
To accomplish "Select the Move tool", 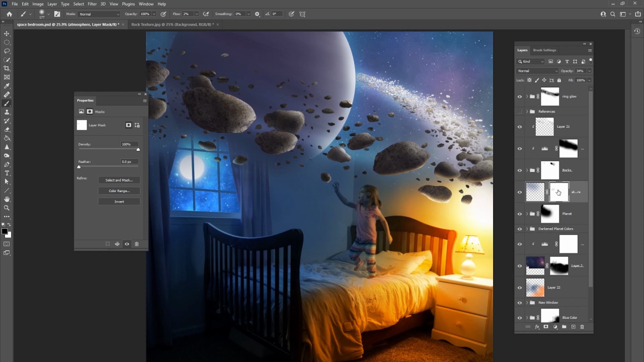I will click(7, 34).
